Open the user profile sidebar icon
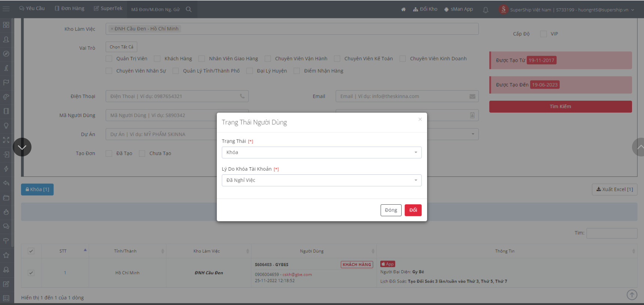This screenshot has width=644, height=305. [6, 39]
